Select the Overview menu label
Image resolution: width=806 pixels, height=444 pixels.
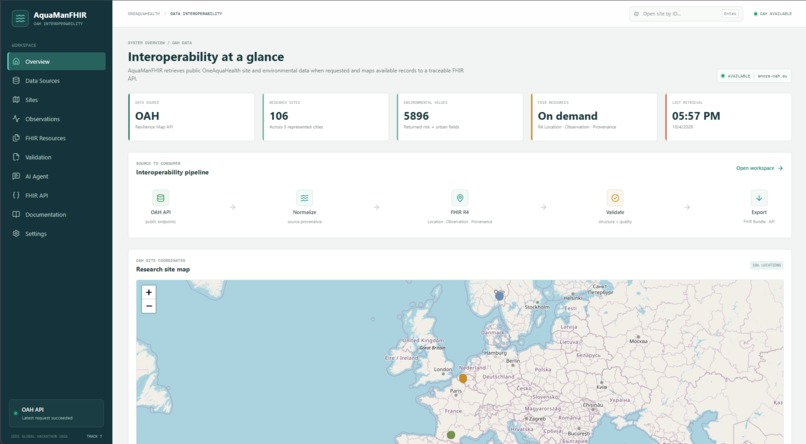(x=38, y=62)
